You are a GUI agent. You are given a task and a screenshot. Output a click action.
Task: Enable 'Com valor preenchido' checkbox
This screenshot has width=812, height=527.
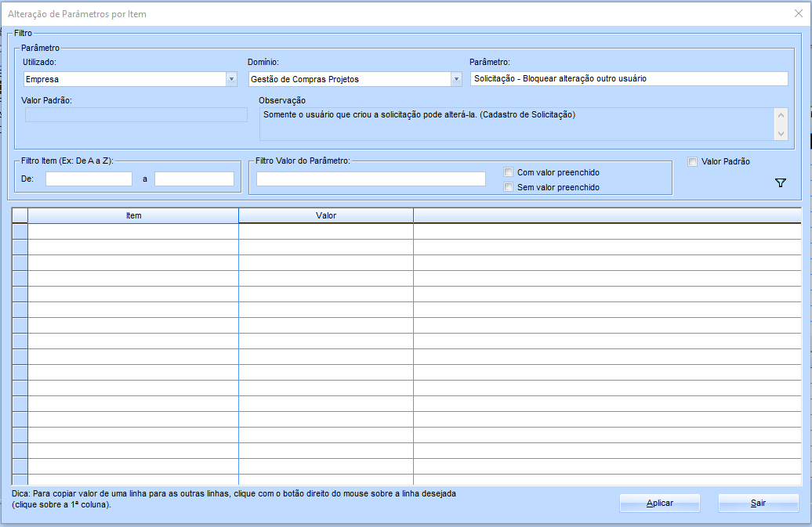pyautogui.click(x=509, y=172)
